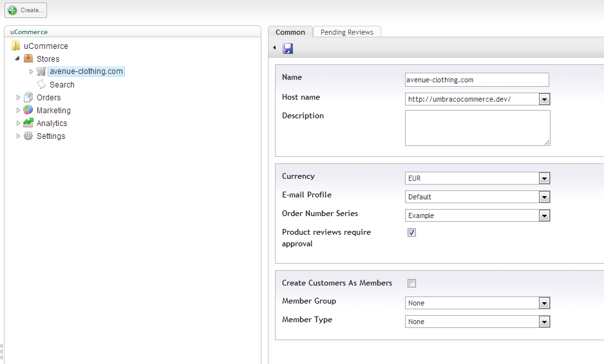Select the Marketing tree item
This screenshot has width=604, height=364.
pyautogui.click(x=53, y=111)
